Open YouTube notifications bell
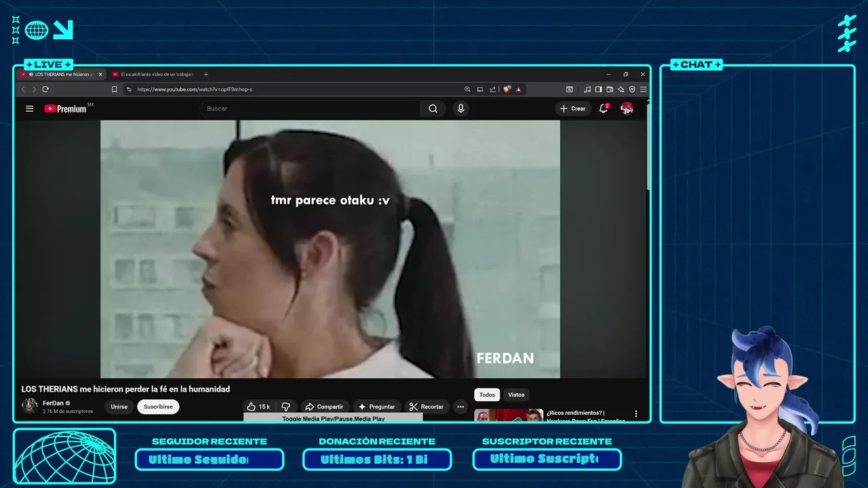Image resolution: width=868 pixels, height=488 pixels. 604,108
